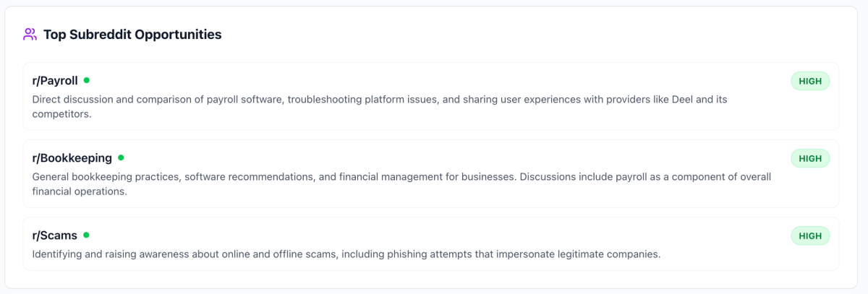The width and height of the screenshot is (868, 294).
Task: Click the people icon beside Top Subreddit Opportunities
Action: coord(30,34)
